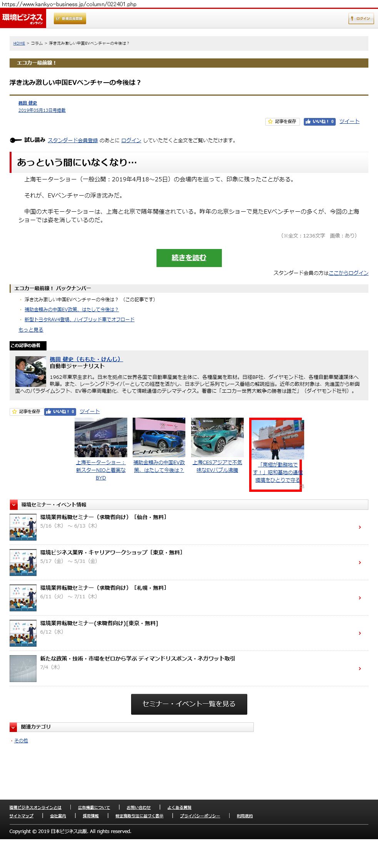
Task: Open the blue C-HR EV car thumbnail
Action: (x=159, y=437)
